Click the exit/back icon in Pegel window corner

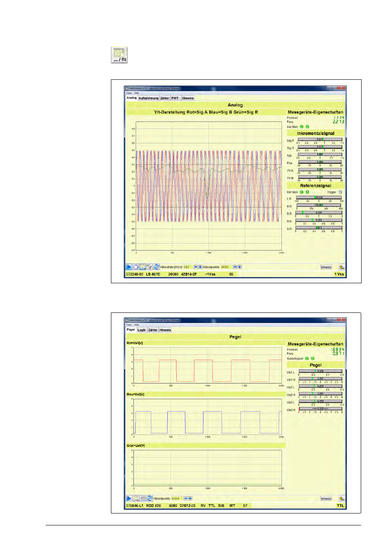click(341, 499)
